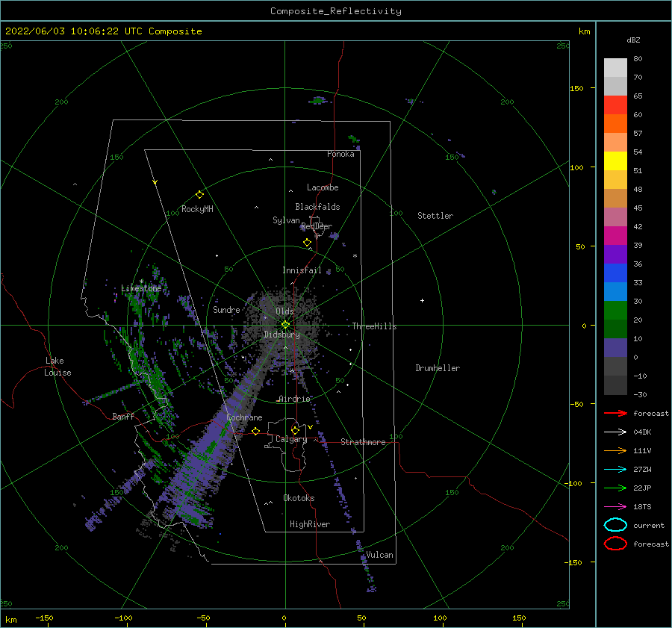This screenshot has height=628, width=672.
Task: Click the Drumheller label
Action: (438, 368)
